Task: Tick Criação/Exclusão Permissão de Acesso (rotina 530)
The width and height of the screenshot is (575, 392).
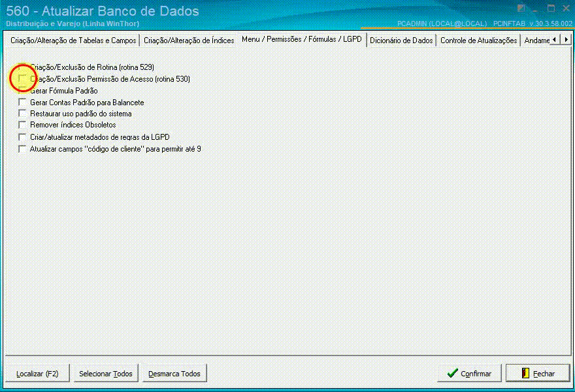Action: [22, 78]
